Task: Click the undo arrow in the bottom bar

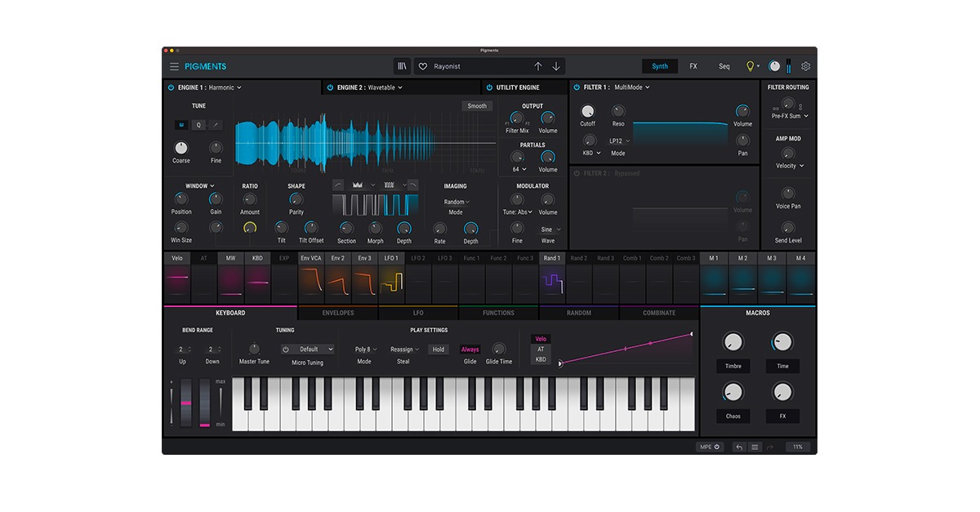Action: tap(738, 447)
